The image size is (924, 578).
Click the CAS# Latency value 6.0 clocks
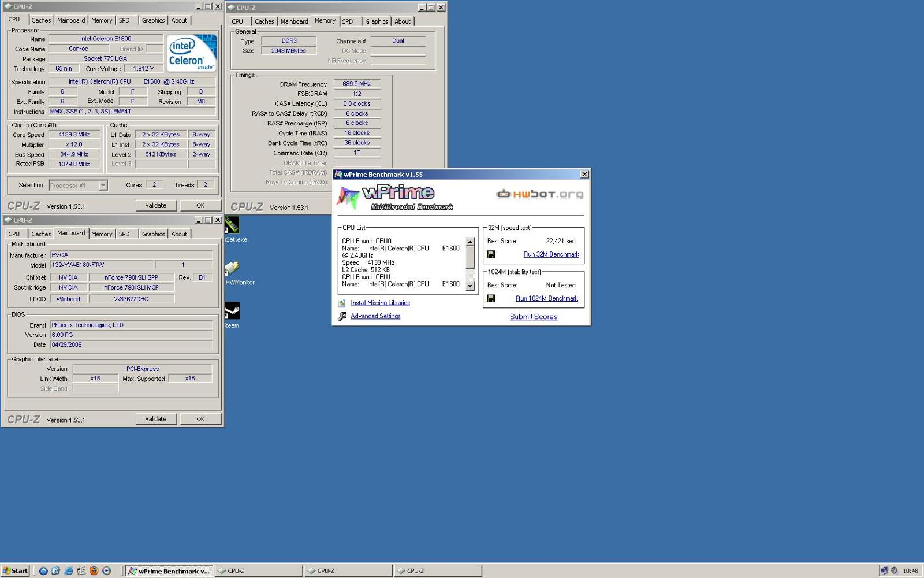[x=357, y=103]
